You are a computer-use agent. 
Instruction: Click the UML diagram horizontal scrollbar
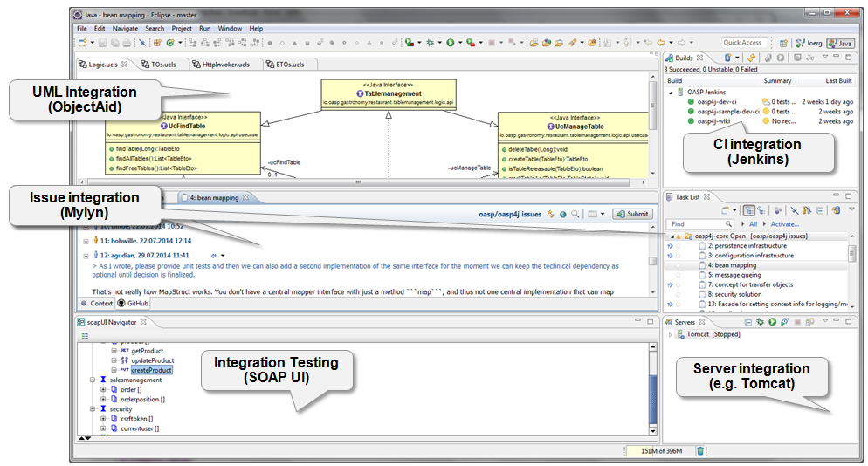pyautogui.click(x=358, y=182)
